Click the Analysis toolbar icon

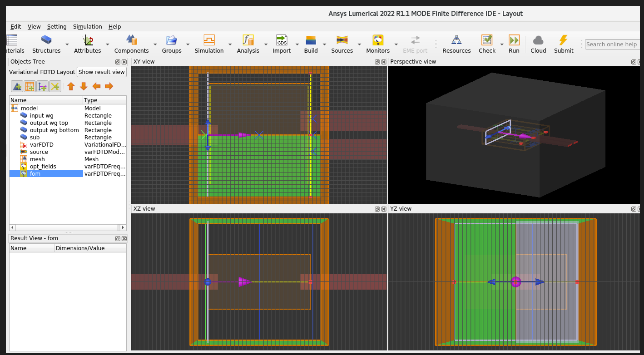tap(248, 40)
